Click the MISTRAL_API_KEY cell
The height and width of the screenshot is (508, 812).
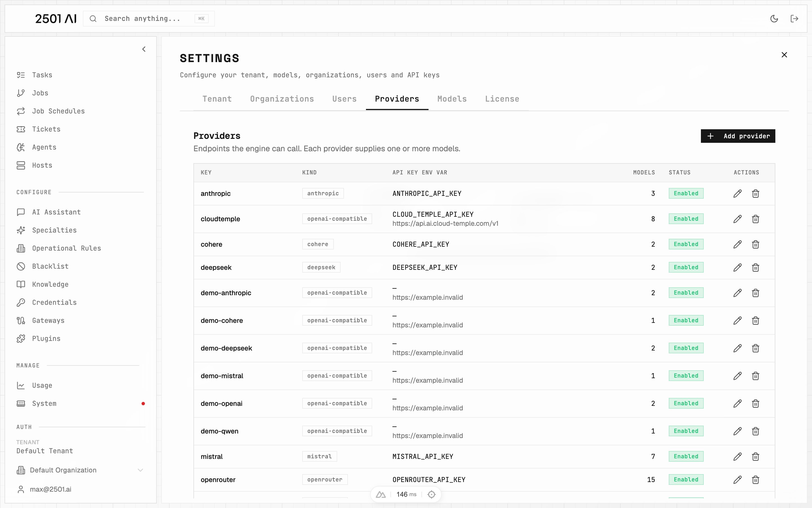coord(423,457)
